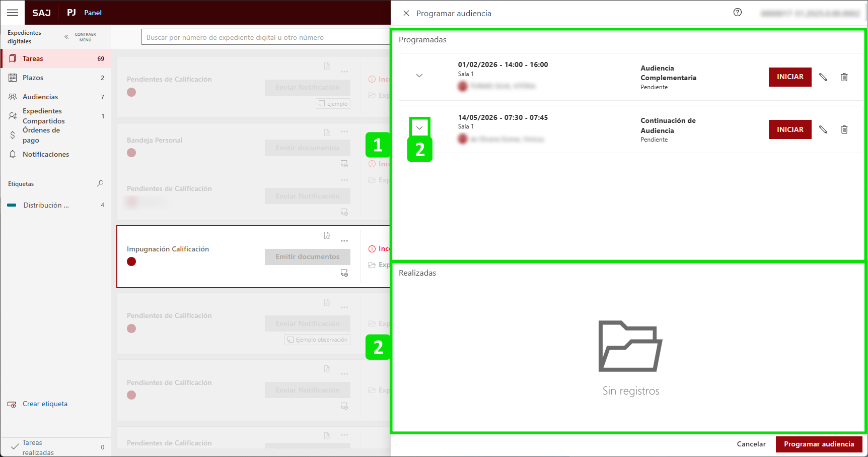Search tags with Etiquetas magnifier icon
The height and width of the screenshot is (457, 868).
tap(100, 183)
